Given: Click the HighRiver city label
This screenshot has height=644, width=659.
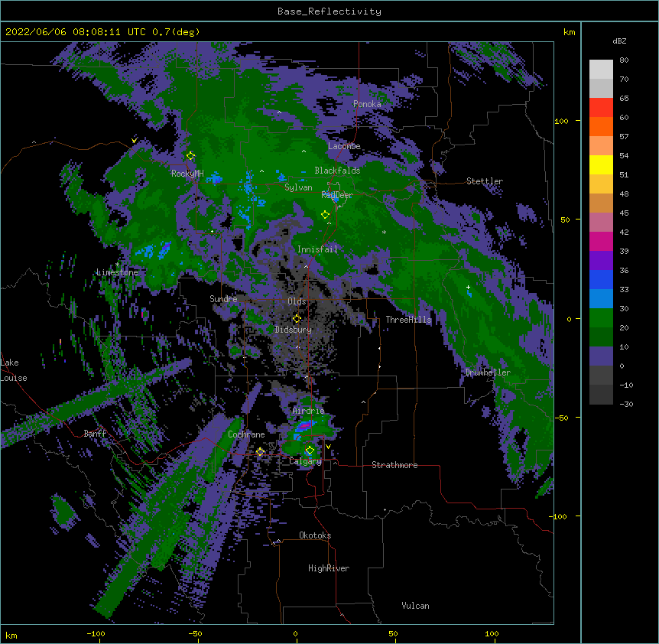Looking at the screenshot, I should (329, 568).
